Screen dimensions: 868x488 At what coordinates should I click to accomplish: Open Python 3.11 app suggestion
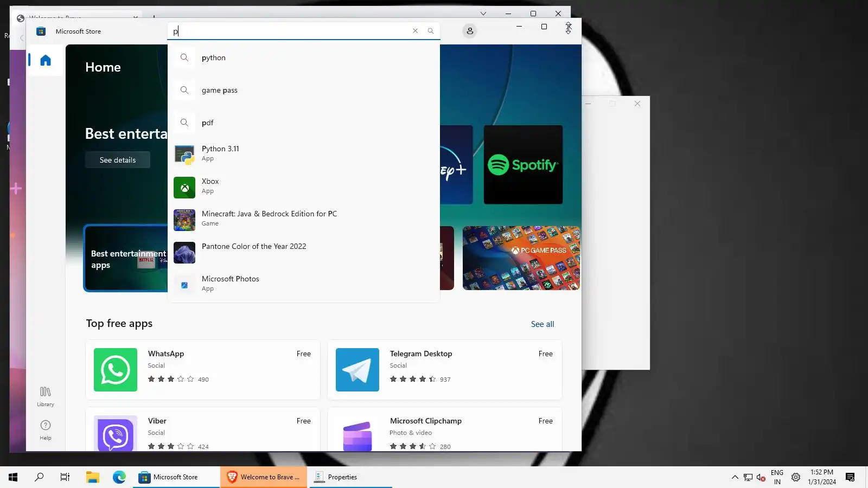(304, 154)
